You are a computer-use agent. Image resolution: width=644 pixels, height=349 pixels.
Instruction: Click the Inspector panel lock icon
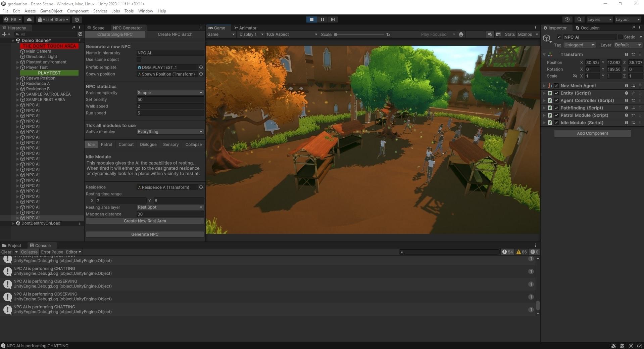click(634, 28)
